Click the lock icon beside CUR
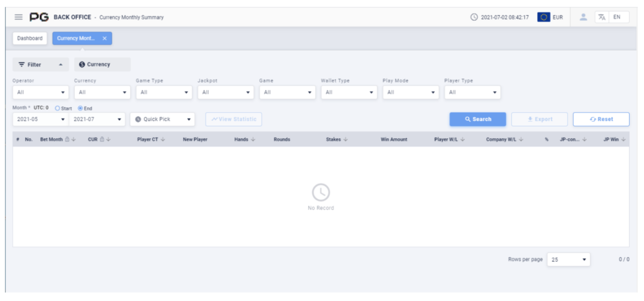This screenshot has height=301, width=644. pyautogui.click(x=102, y=139)
